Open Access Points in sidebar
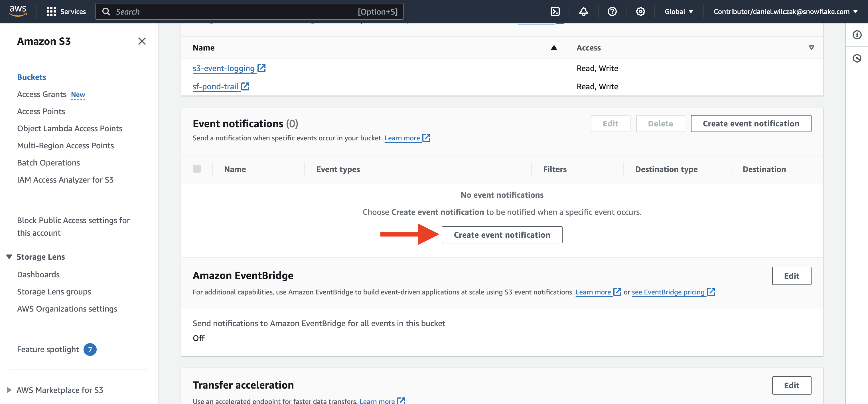Viewport: 868px width, 404px height. point(41,111)
